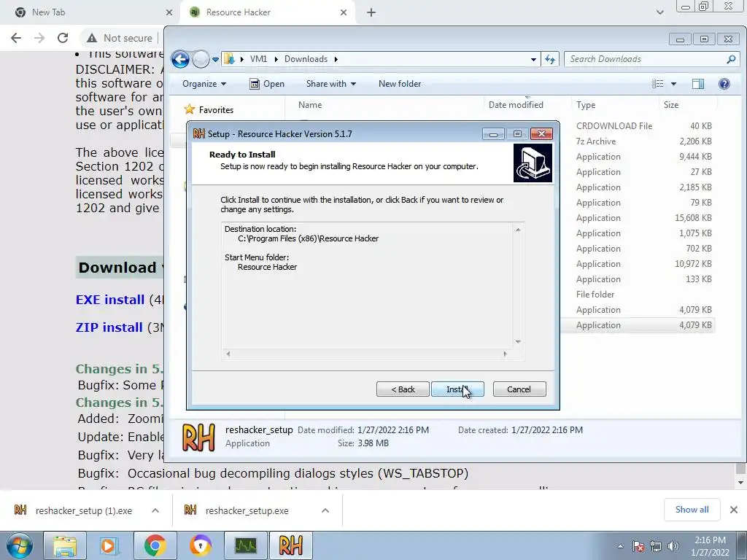
Task: Refresh the Downloads folder view
Action: [550, 59]
